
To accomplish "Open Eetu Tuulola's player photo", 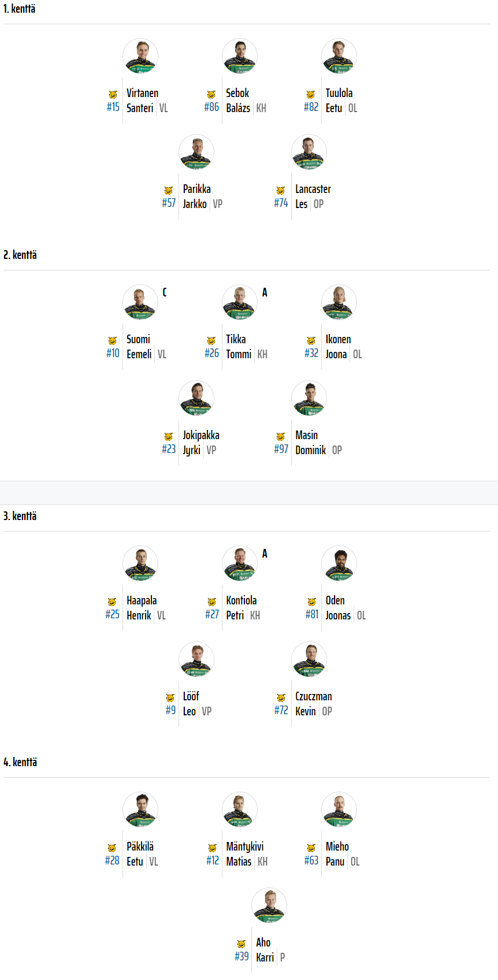I will coord(339,56).
